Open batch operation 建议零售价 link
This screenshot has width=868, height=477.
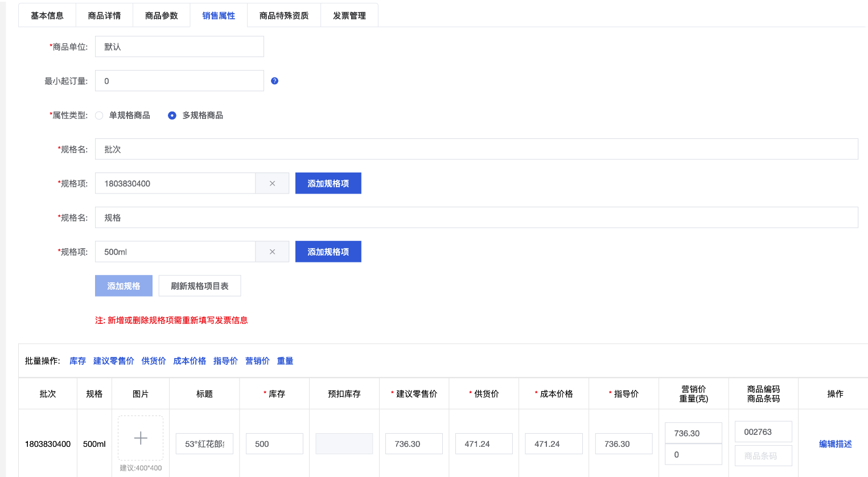114,361
